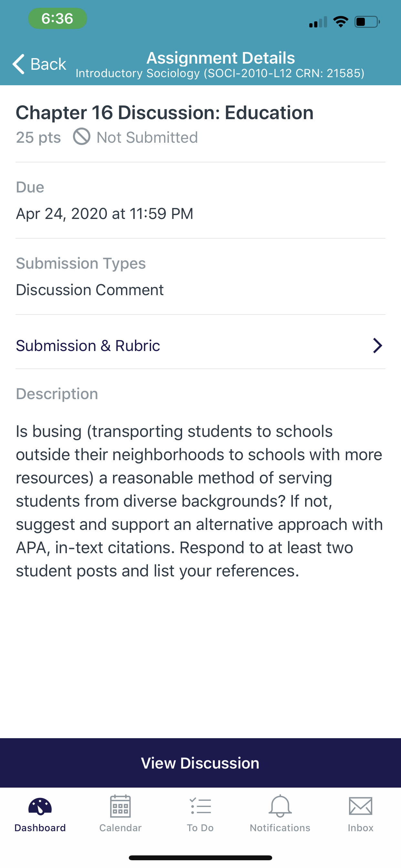Open the Dashboard gauge icon
This screenshot has width=401, height=868.
[40, 806]
